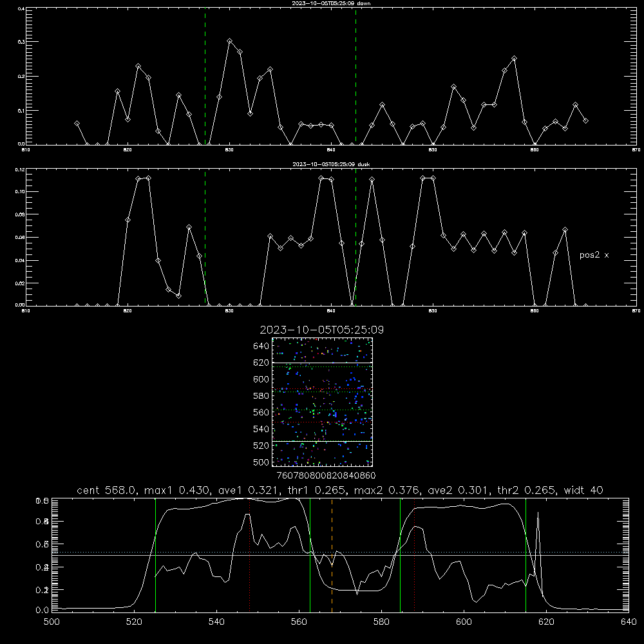Select the green solid line right of orange marker
Viewport: 644px width, 644px height.
coord(400,554)
